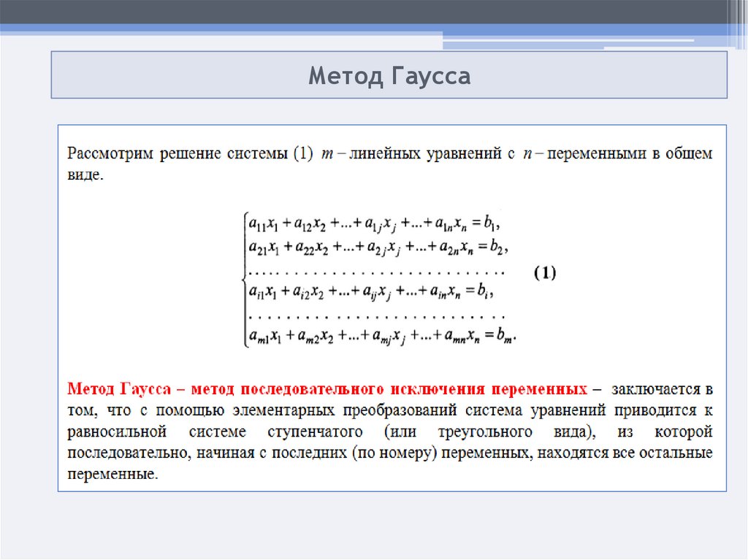Click the word "Рассмотрим" in first paragraph
This screenshot has width=748, height=560.
(x=111, y=154)
